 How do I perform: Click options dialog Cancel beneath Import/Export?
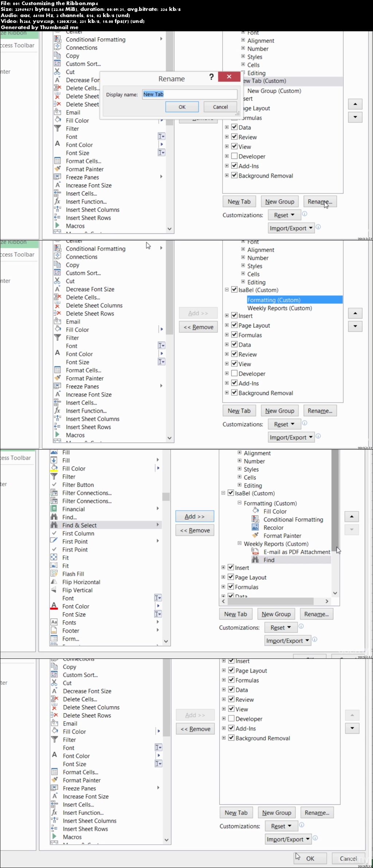348,858
